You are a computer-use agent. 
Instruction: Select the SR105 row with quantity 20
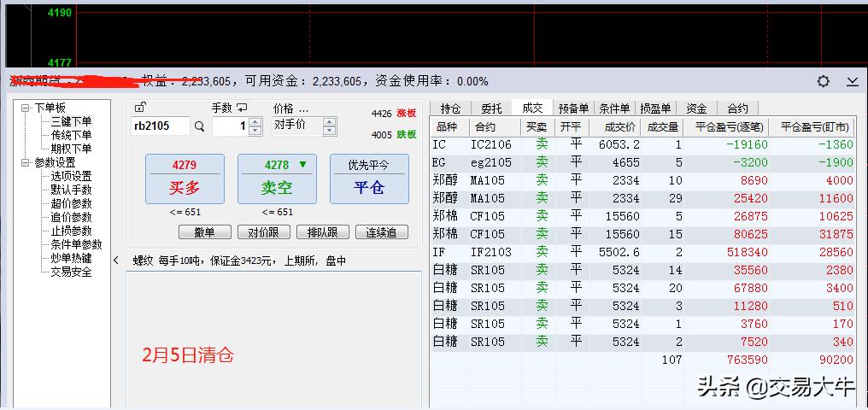pos(642,288)
